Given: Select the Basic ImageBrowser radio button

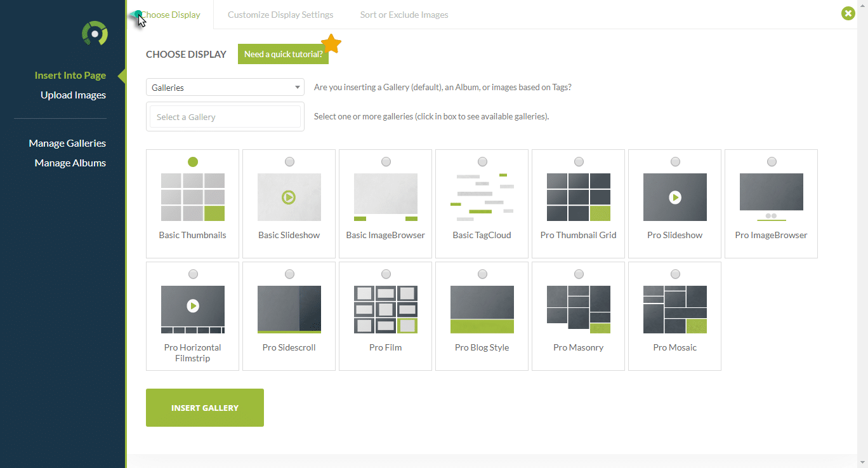Looking at the screenshot, I should pyautogui.click(x=386, y=162).
